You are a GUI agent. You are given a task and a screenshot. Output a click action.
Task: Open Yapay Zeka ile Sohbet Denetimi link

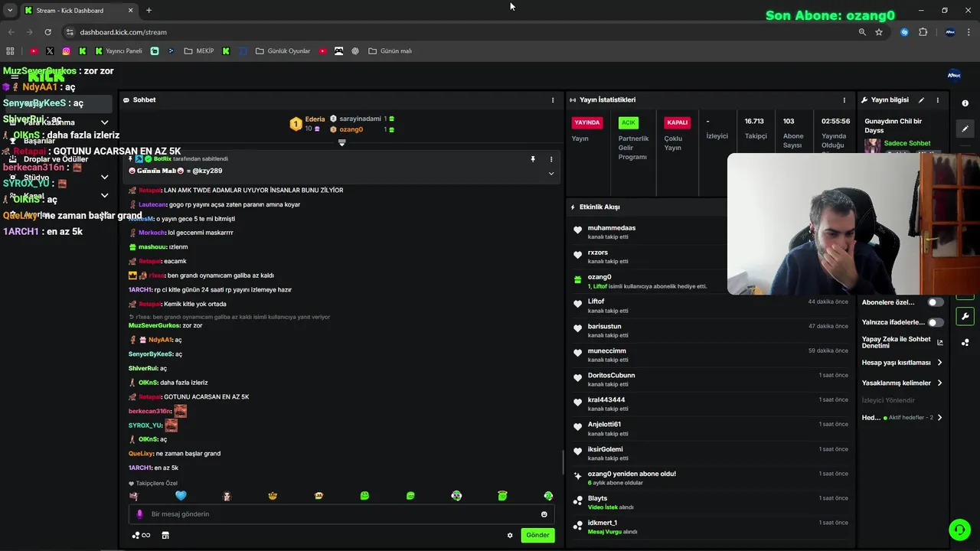click(x=902, y=342)
